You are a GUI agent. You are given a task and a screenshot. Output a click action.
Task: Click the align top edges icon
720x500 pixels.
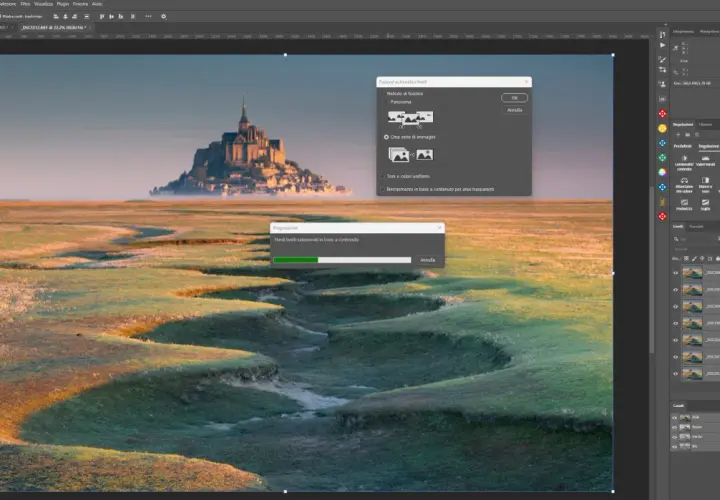(x=102, y=17)
